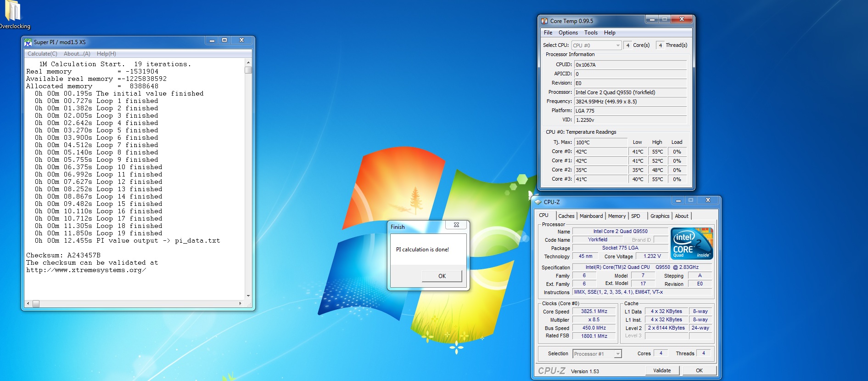Screen dimensions: 868x381
Task: Expand the Select CPU dropdown in Core Temp
Action: click(618, 45)
